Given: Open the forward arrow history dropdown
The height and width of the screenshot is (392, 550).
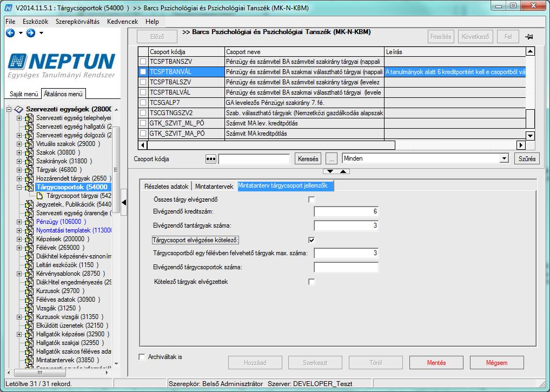Looking at the screenshot, I should (41, 33).
